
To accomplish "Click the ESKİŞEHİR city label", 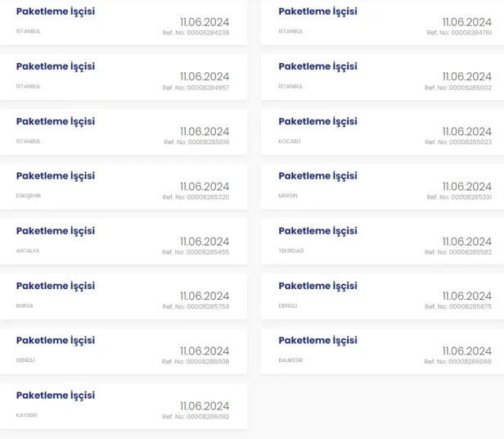I will [x=29, y=197].
